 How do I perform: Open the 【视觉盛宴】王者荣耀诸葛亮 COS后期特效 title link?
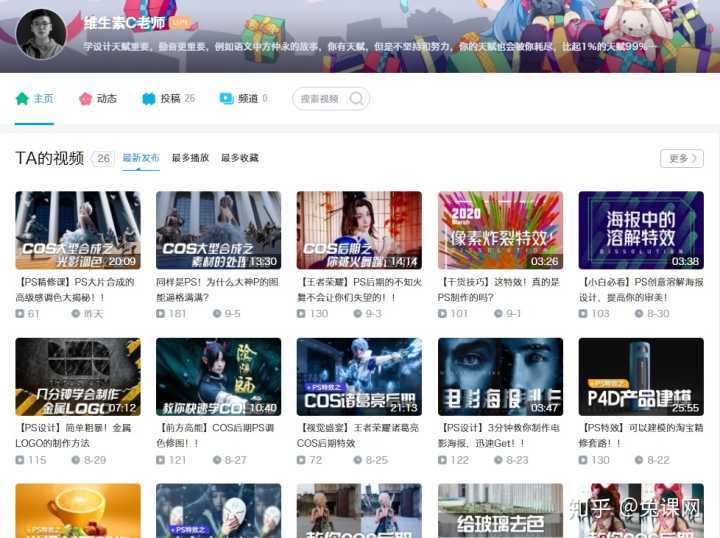[x=358, y=436]
